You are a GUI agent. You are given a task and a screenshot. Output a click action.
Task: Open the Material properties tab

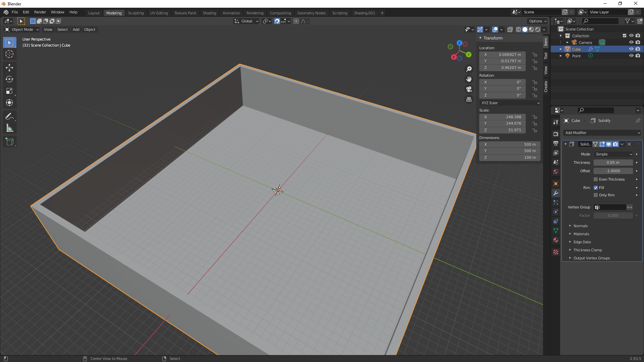click(x=556, y=240)
